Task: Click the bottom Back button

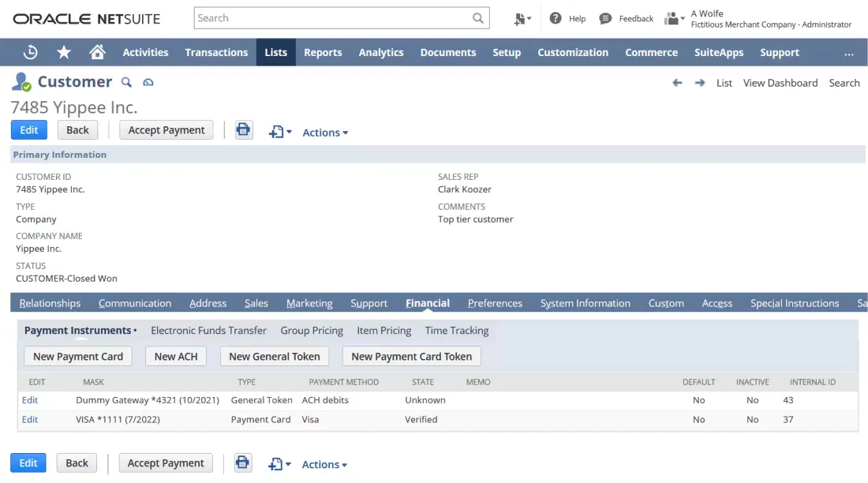Action: pos(77,463)
